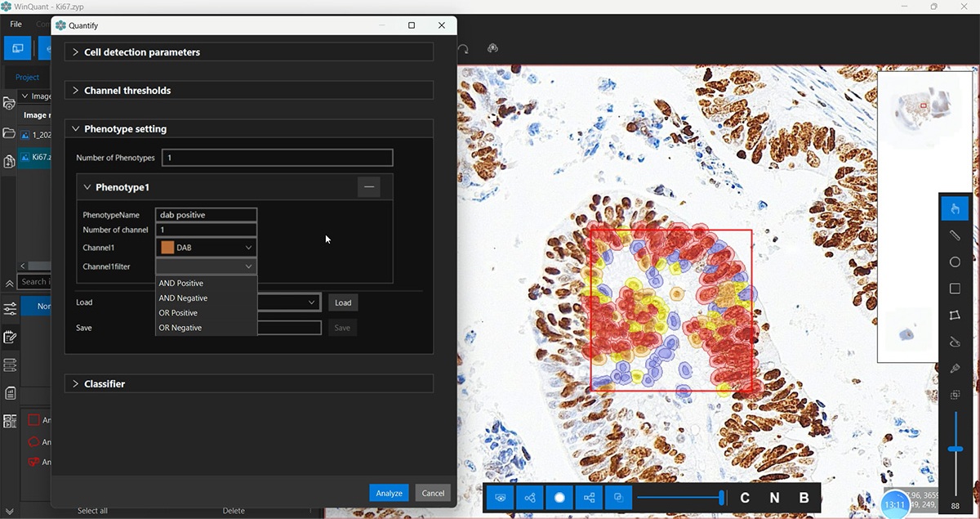The height and width of the screenshot is (519, 980).
Task: Click the overlay opacity slider handle
Action: (722, 498)
